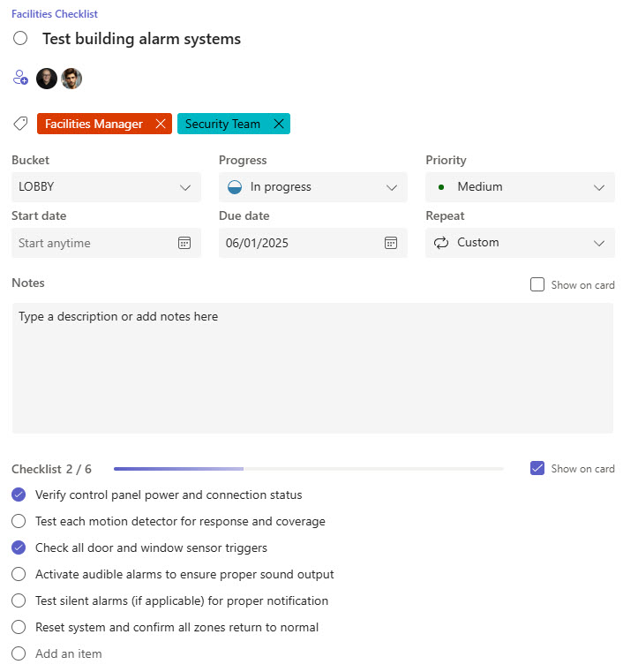Uncheck Verify control panel power item
This screenshot has height=672, width=623.
19,495
